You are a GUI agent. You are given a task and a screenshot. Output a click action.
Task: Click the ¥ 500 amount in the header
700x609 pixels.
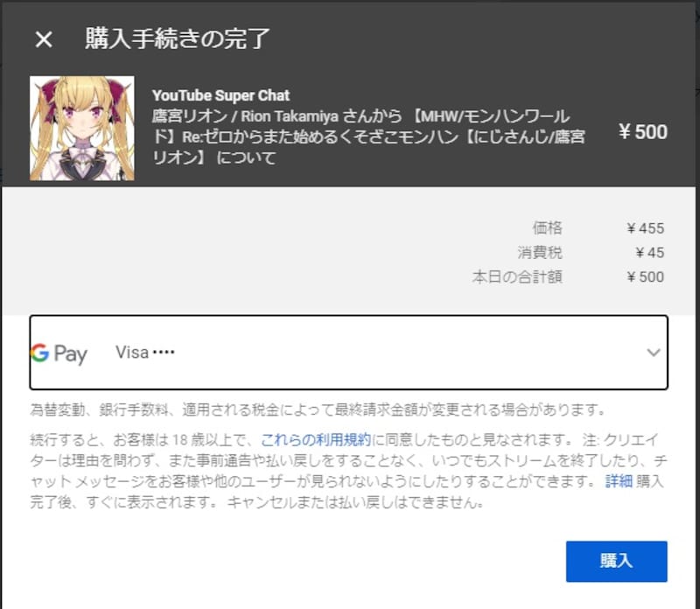[643, 132]
